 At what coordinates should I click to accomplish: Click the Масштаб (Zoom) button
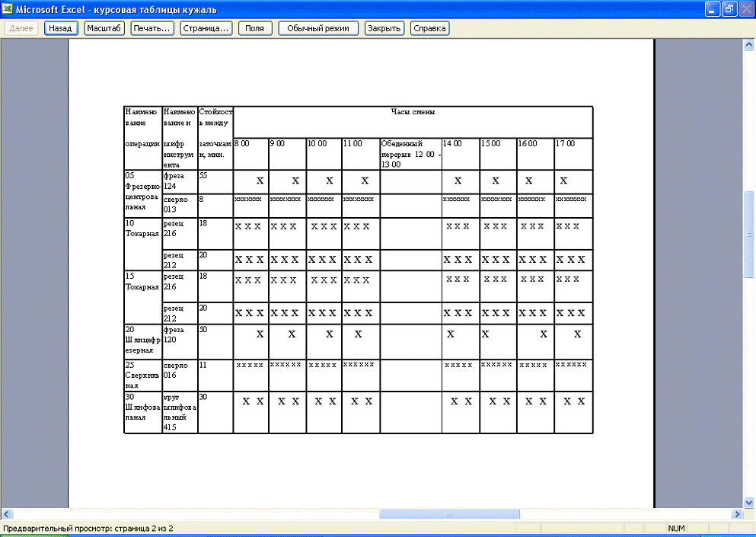(x=104, y=28)
